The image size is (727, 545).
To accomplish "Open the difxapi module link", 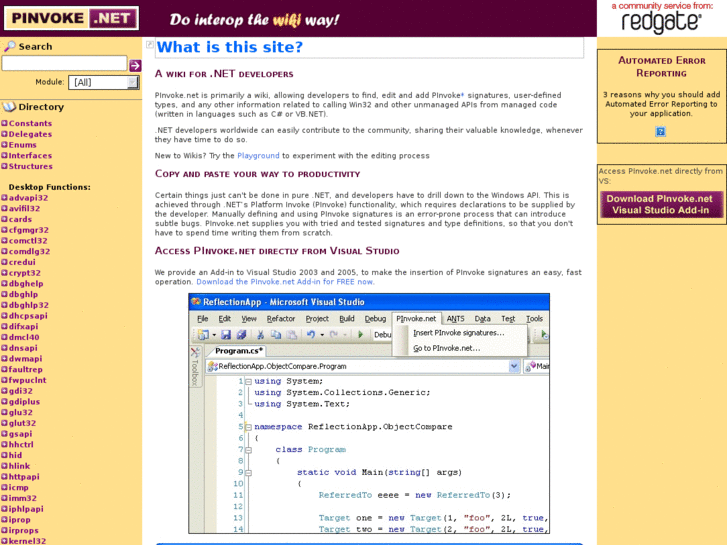I will pos(23,326).
